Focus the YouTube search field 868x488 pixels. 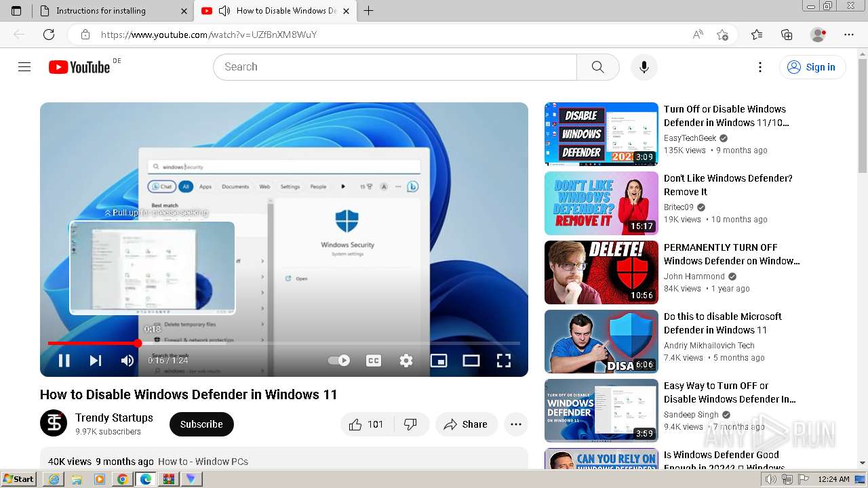pyautogui.click(x=395, y=66)
